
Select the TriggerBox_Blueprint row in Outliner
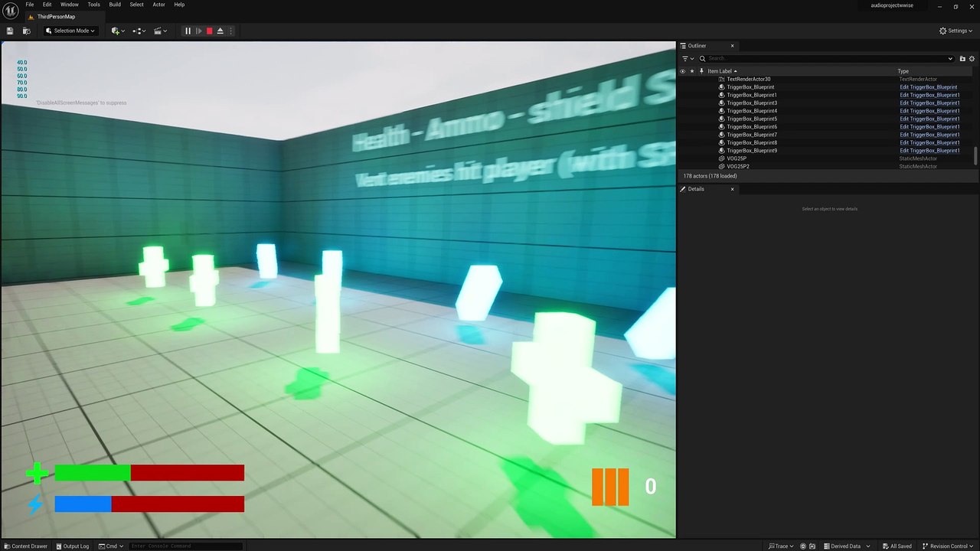point(750,87)
